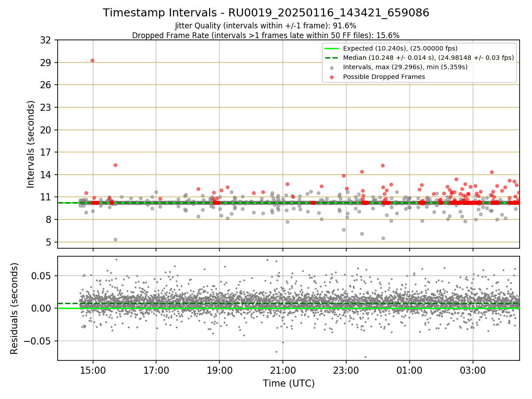Click the plot title "Timestamp Intervals - RU0019_20250116_143421_659086"

coord(266,13)
